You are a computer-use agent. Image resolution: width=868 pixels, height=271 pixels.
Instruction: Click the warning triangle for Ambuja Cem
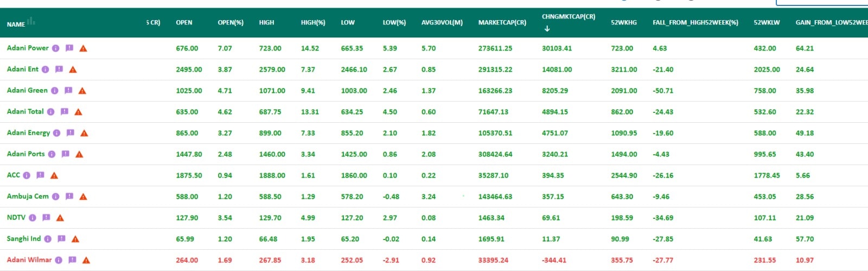click(x=83, y=197)
